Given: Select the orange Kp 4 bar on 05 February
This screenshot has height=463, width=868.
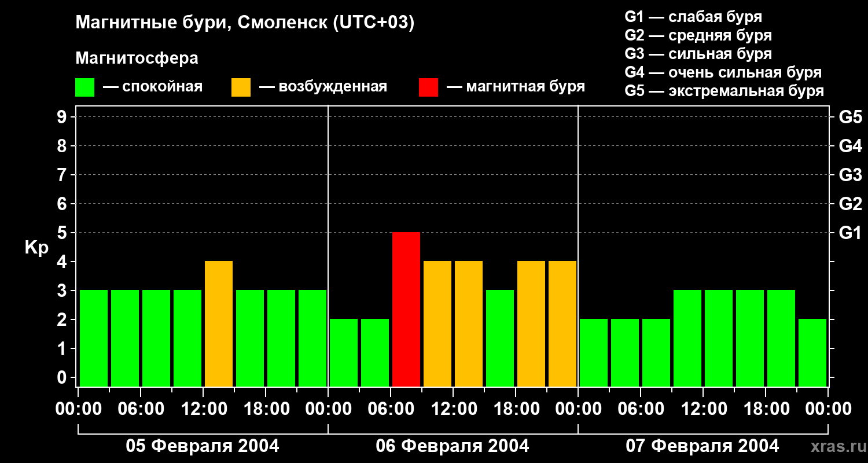Looking at the screenshot, I should point(219,324).
